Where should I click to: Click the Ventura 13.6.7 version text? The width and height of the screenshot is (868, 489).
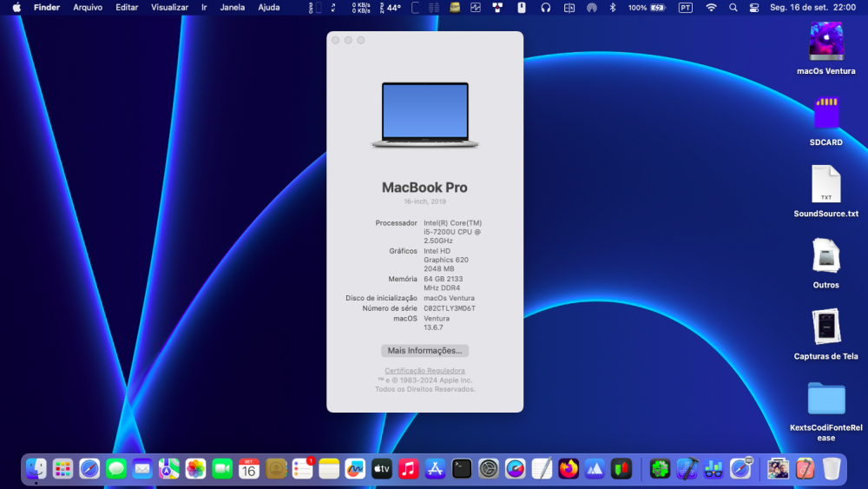[437, 323]
